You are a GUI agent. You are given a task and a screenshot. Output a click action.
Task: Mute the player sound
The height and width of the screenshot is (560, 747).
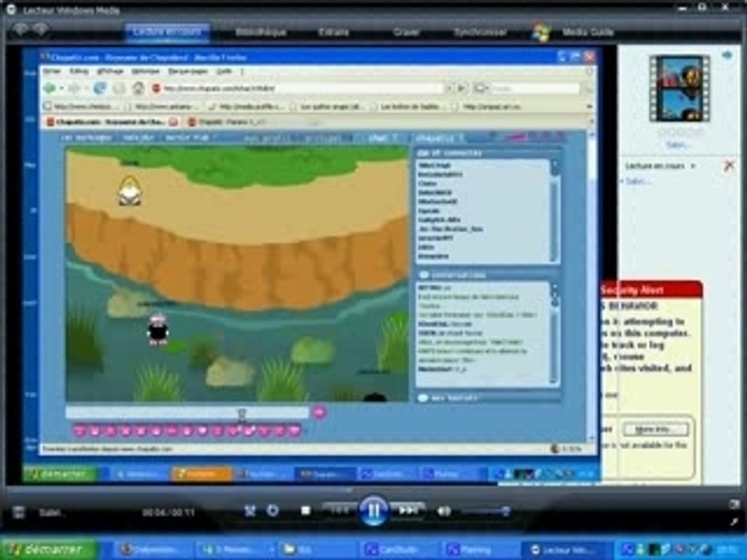(443, 511)
